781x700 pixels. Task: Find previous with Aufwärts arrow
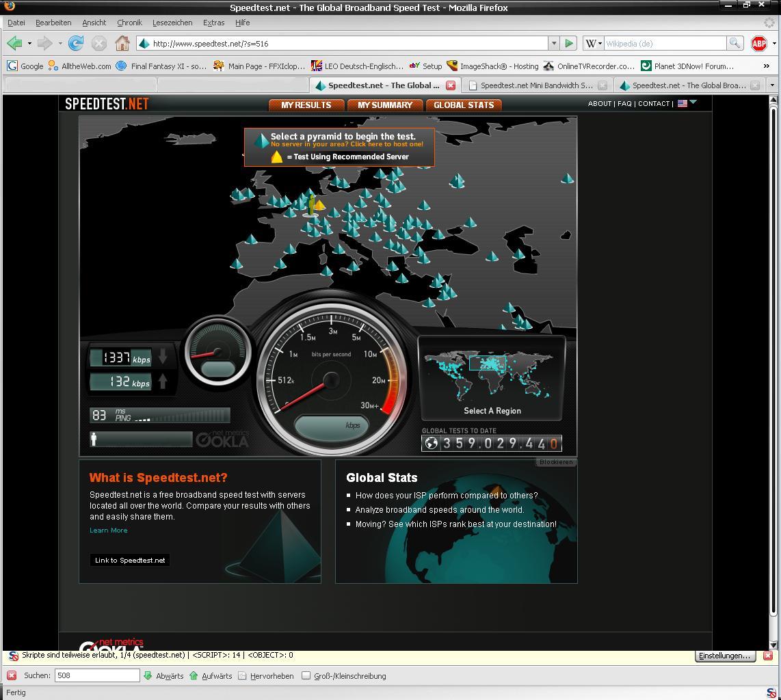click(211, 675)
